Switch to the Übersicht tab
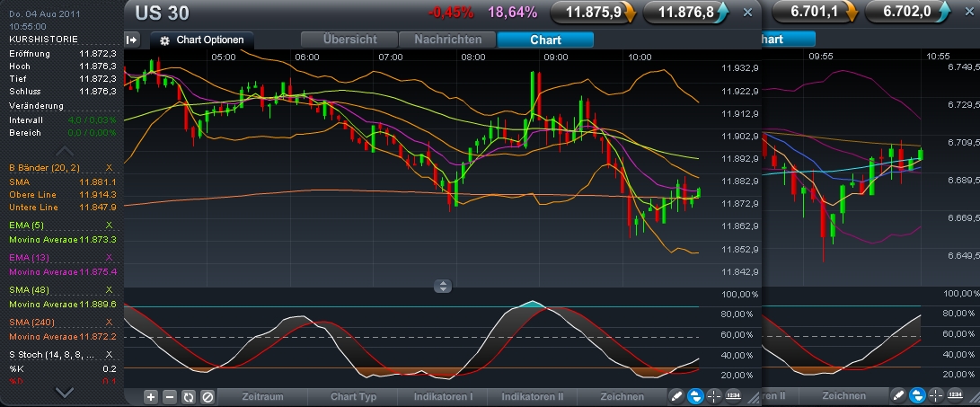Image resolution: width=980 pixels, height=407 pixels. tap(349, 40)
